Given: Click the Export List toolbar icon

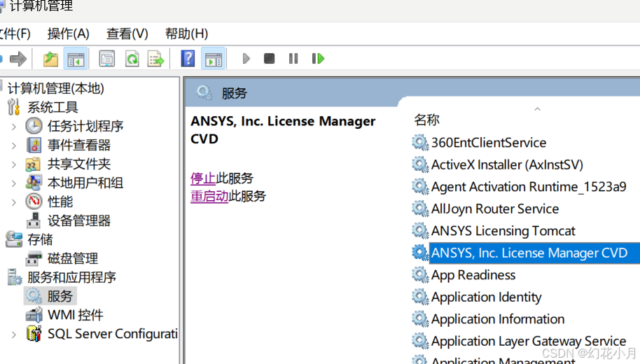Looking at the screenshot, I should 155,59.
